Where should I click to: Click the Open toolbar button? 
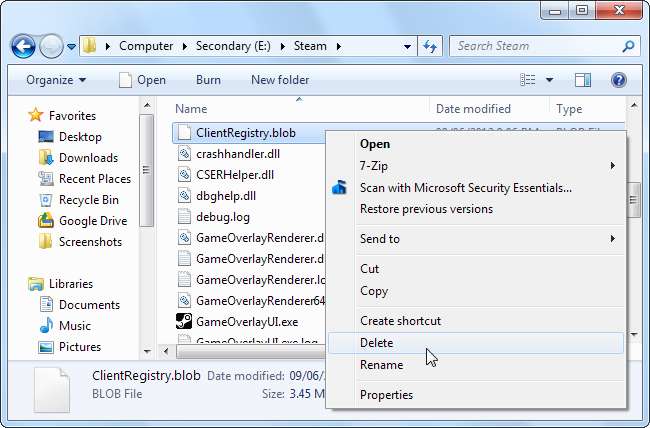(x=142, y=80)
